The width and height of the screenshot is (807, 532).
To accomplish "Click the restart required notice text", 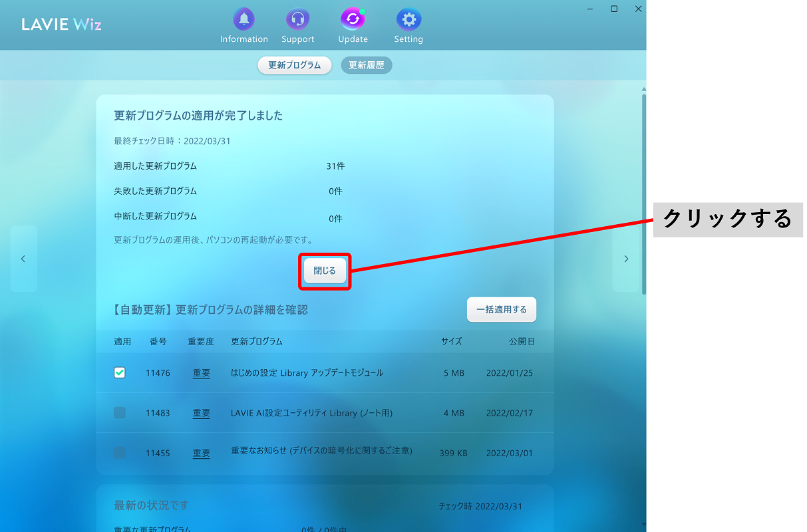I will point(214,240).
